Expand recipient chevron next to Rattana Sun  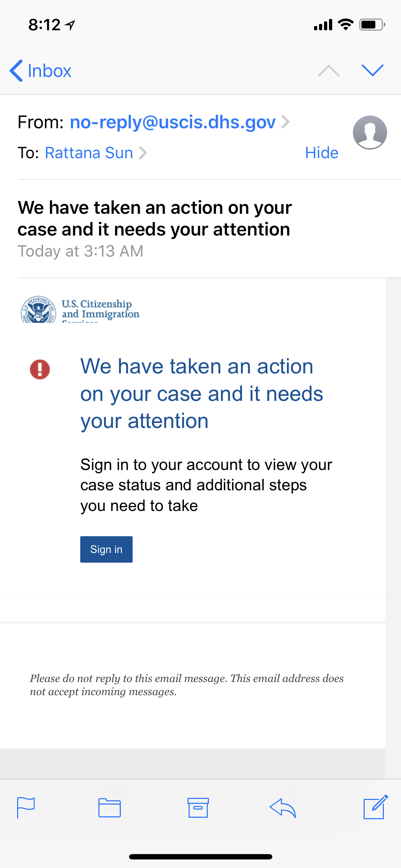(143, 153)
